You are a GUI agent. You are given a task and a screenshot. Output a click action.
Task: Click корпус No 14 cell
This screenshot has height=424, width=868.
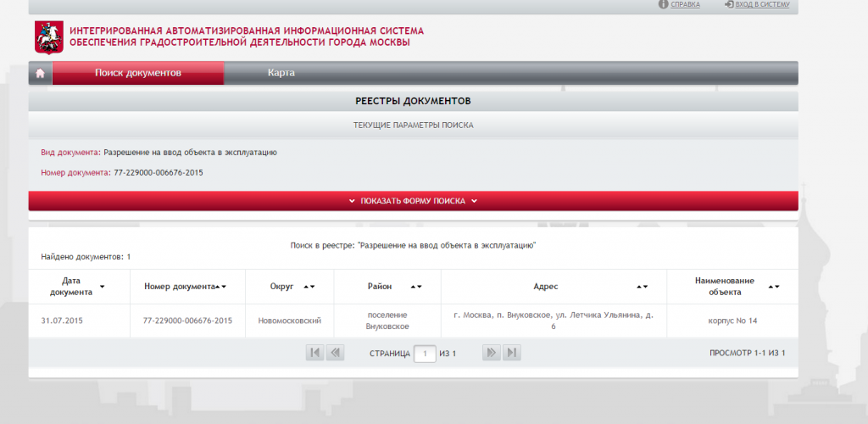pyautogui.click(x=732, y=321)
